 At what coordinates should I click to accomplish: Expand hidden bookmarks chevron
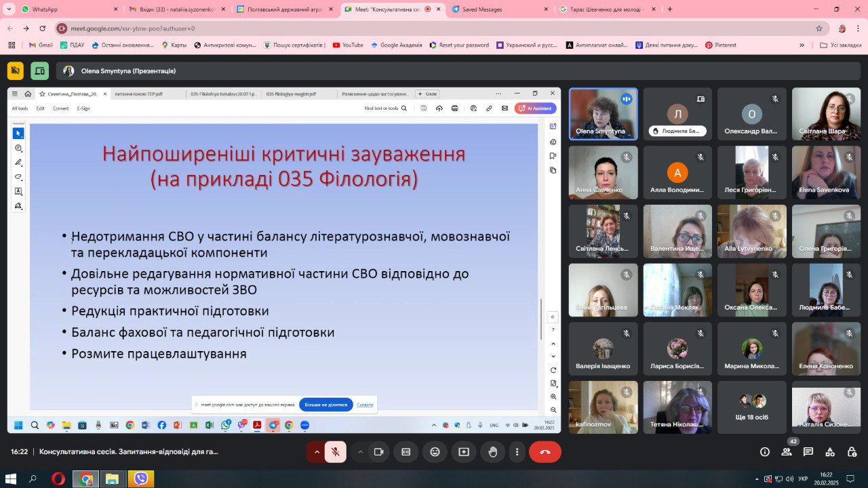point(802,45)
